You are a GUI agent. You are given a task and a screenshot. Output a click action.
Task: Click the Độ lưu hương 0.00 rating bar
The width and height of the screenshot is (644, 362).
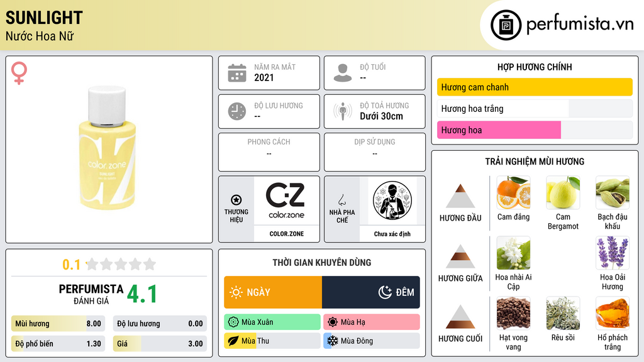coord(160,324)
